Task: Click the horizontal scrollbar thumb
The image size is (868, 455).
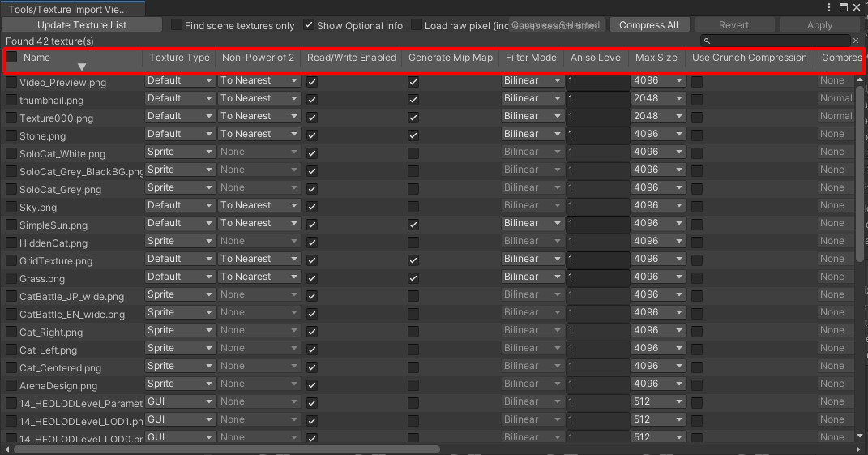Action: (226, 449)
